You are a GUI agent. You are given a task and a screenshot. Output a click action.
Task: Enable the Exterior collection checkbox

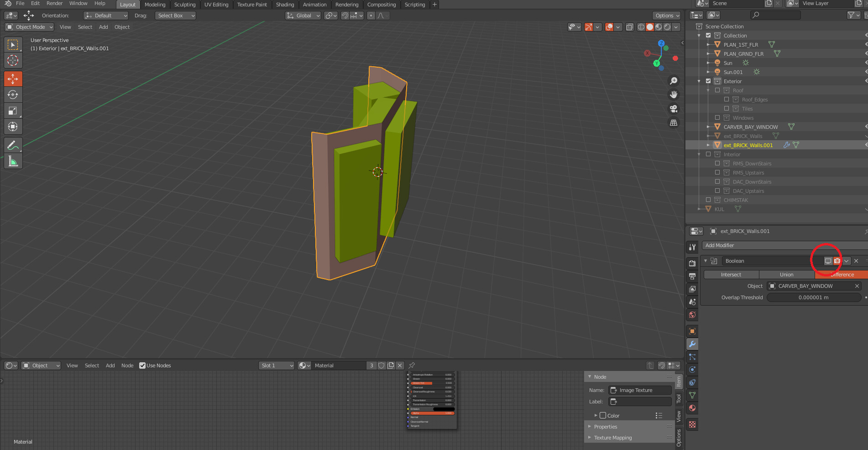pyautogui.click(x=708, y=81)
